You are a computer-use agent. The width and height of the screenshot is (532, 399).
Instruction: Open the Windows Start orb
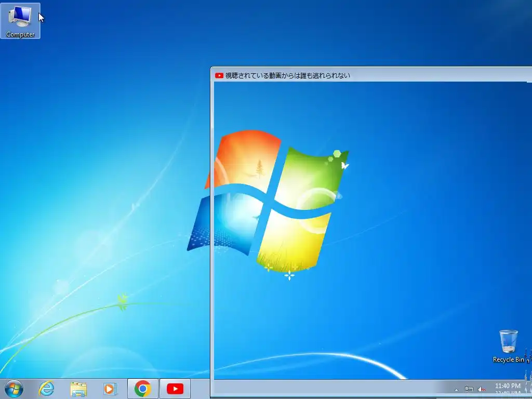click(x=14, y=389)
